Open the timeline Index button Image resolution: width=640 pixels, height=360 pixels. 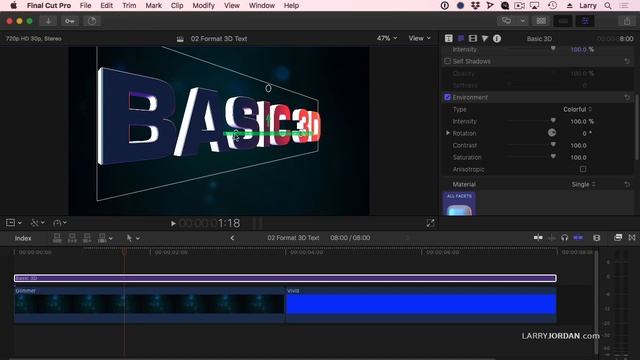pos(23,238)
